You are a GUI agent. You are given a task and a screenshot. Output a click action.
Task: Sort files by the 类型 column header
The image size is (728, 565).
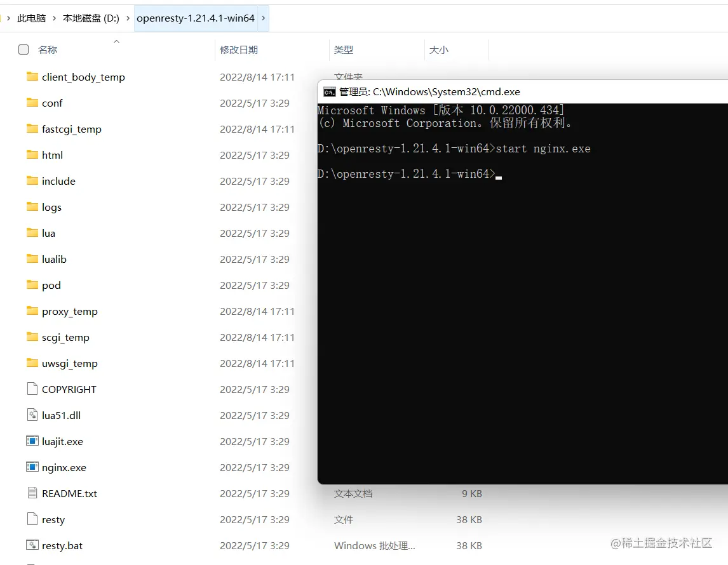point(344,50)
